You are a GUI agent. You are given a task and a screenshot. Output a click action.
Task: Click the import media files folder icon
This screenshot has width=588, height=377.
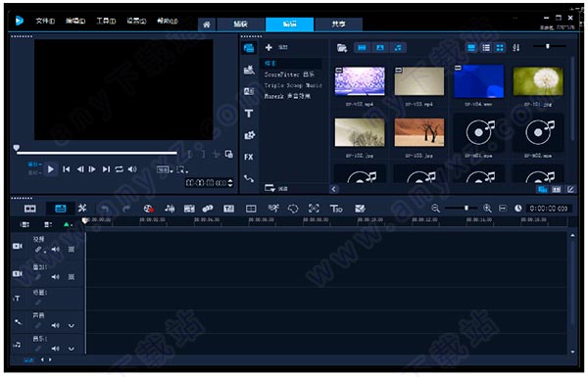(342, 48)
